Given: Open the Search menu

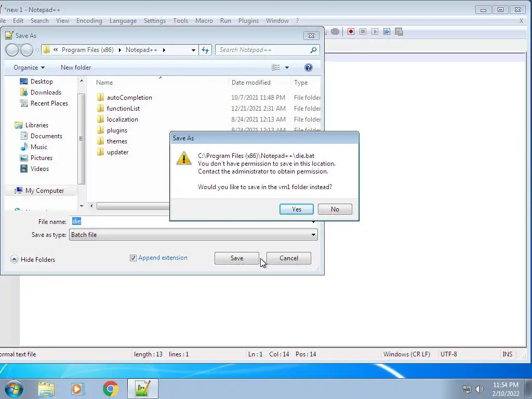Looking at the screenshot, I should pos(39,21).
